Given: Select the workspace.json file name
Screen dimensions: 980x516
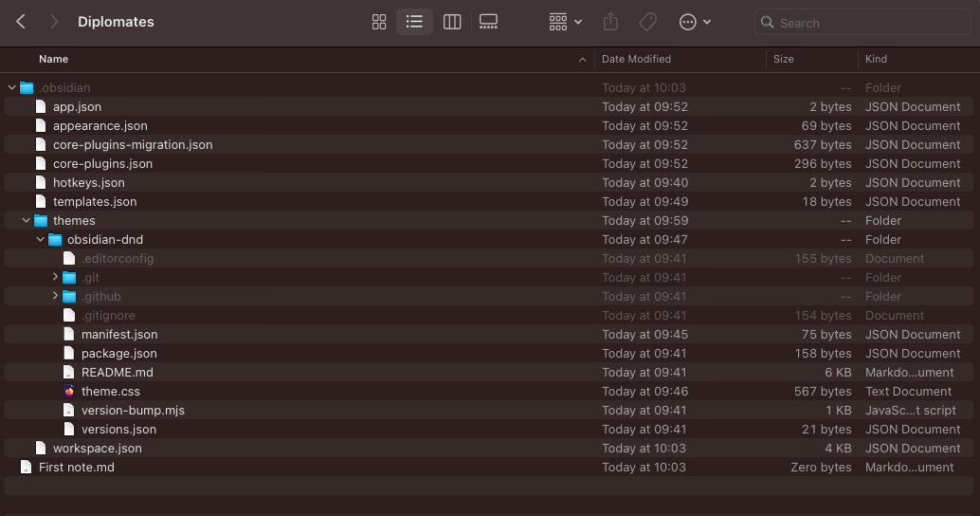Looking at the screenshot, I should pyautogui.click(x=97, y=448).
